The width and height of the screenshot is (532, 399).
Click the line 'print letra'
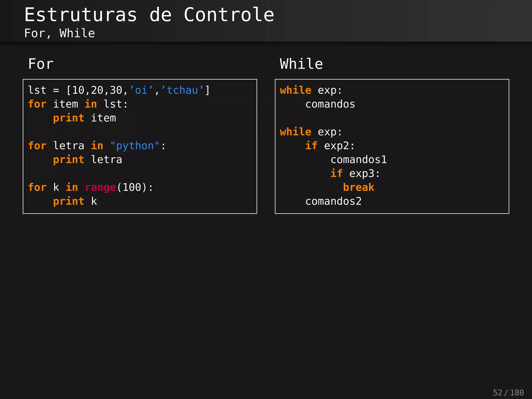(x=88, y=159)
